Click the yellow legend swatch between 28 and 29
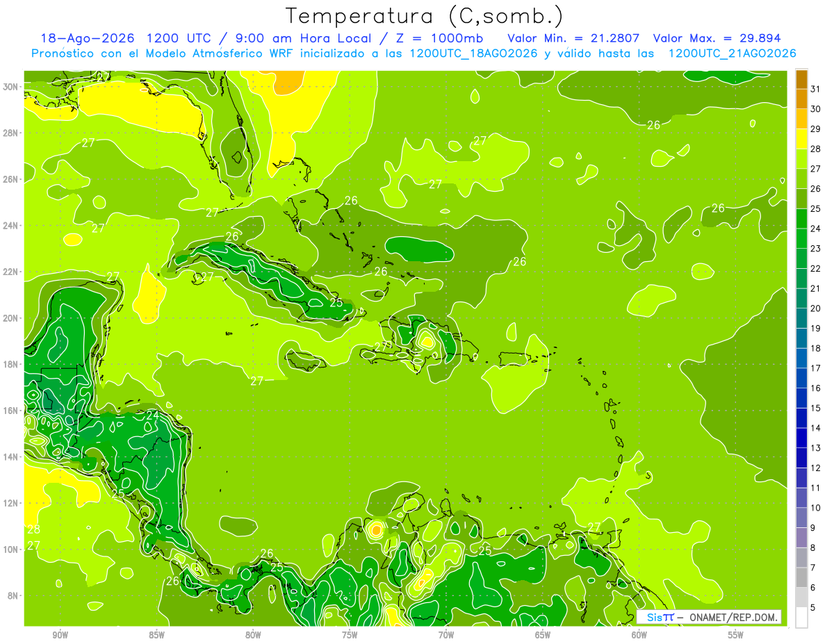The image size is (834, 644). pyautogui.click(x=801, y=139)
